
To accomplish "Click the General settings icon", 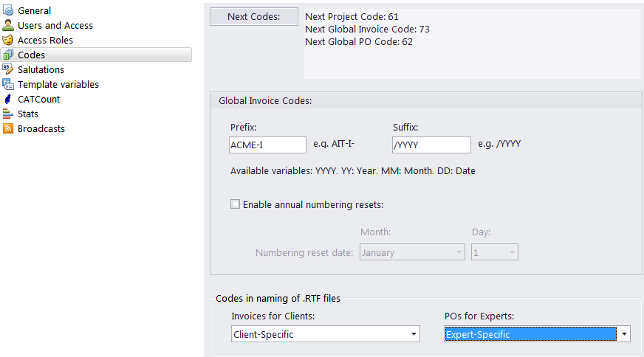I will click(8, 10).
